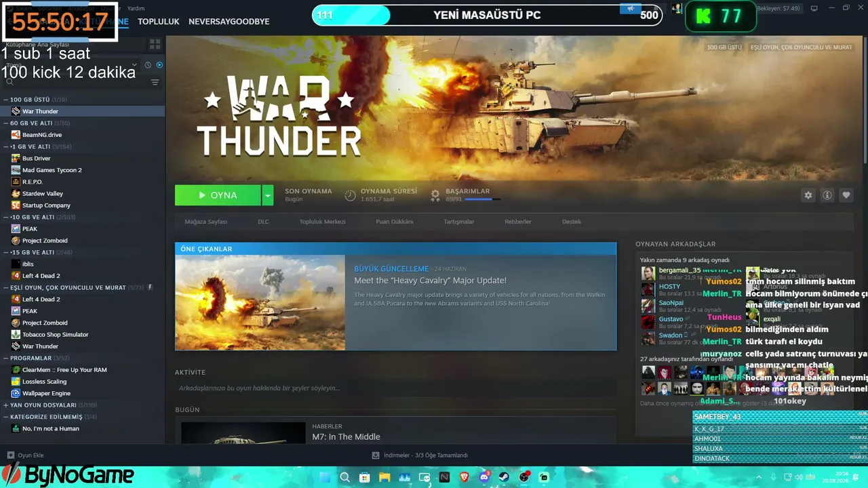
Task: Show hidden system tray icons
Action: pyautogui.click(x=757, y=477)
